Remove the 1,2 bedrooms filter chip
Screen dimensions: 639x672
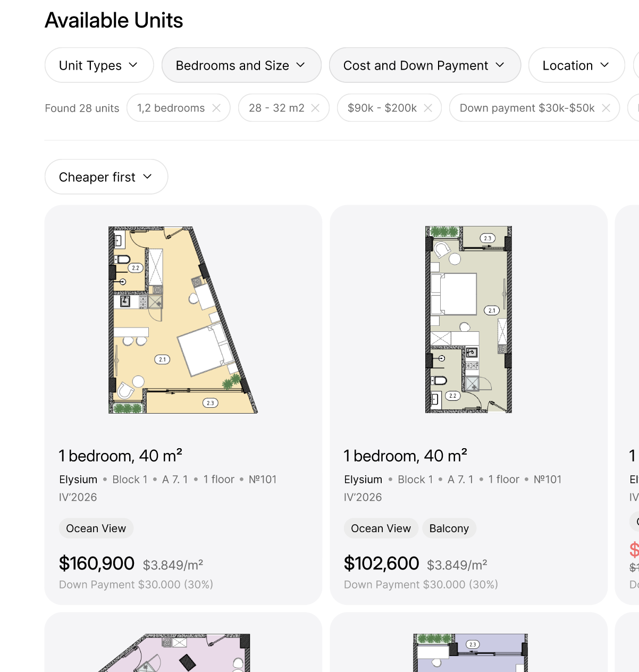pyautogui.click(x=216, y=108)
